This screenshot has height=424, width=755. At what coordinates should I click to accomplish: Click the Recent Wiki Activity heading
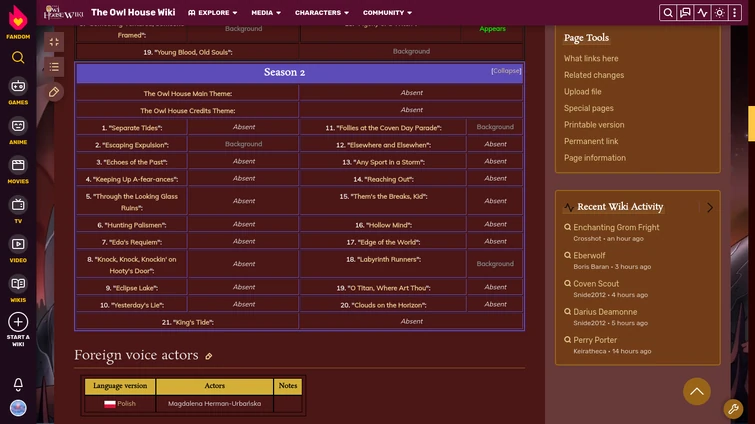point(620,207)
